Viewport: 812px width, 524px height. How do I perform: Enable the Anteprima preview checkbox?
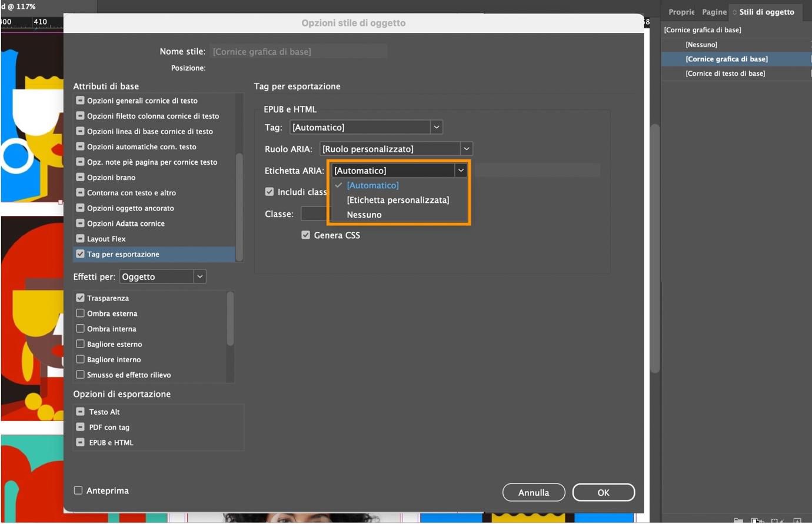tap(78, 490)
